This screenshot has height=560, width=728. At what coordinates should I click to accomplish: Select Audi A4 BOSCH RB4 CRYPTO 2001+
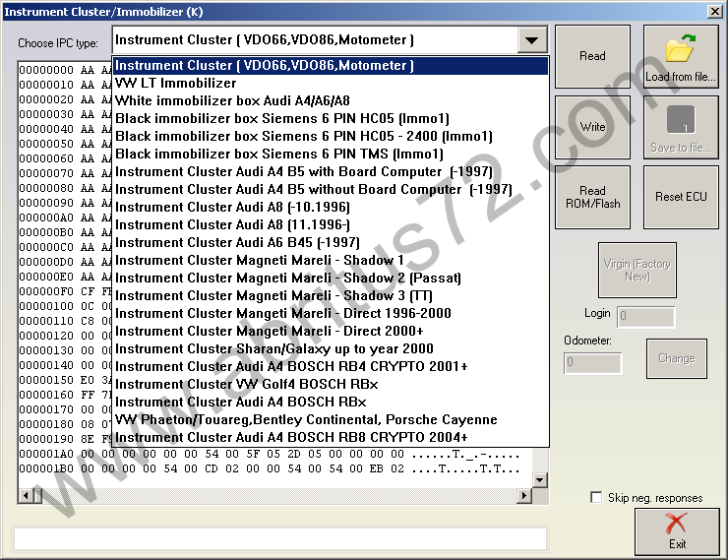click(x=331, y=366)
